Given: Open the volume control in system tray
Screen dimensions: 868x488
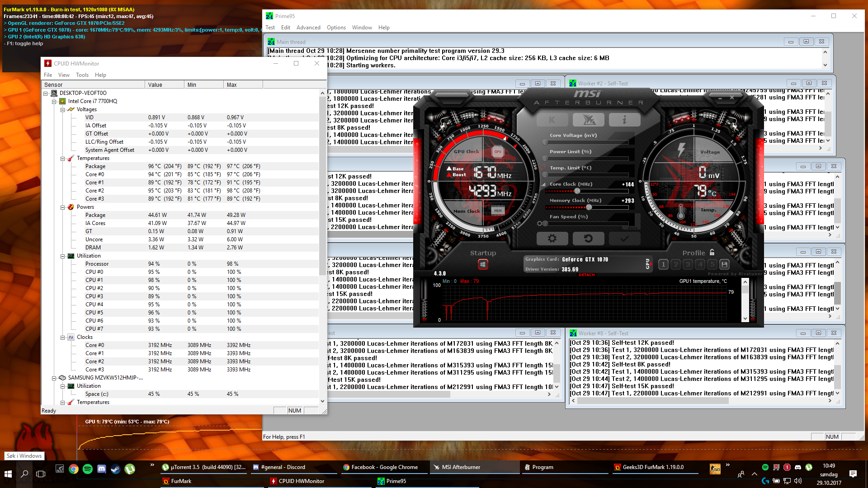Looking at the screenshot, I should click(x=798, y=481).
